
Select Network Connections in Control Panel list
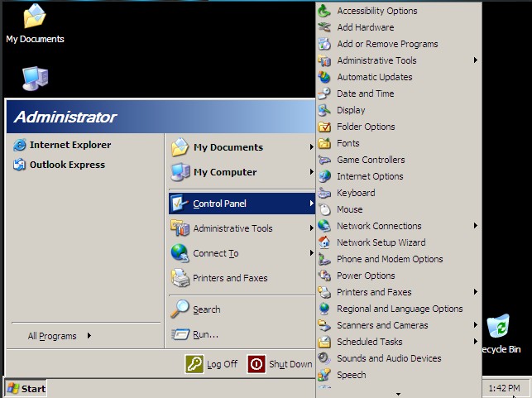[399, 226]
